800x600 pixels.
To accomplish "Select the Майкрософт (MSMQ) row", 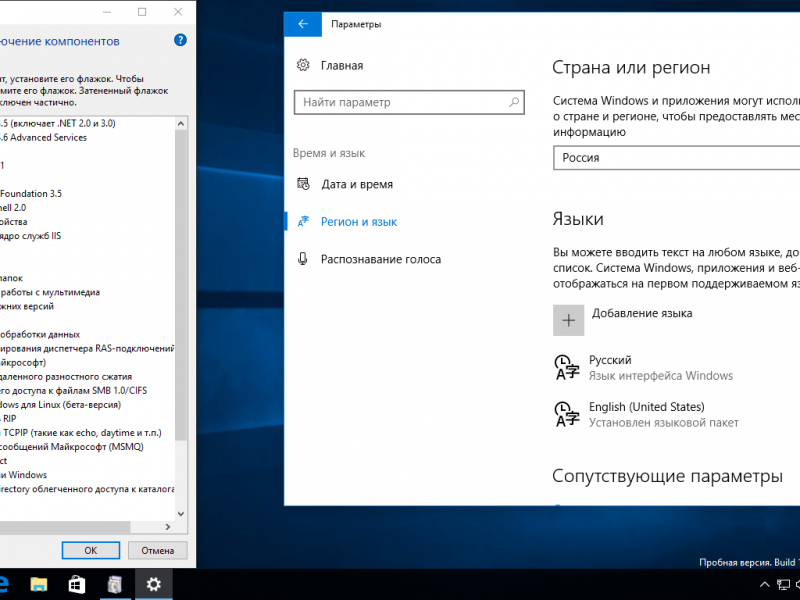I will (x=72, y=446).
